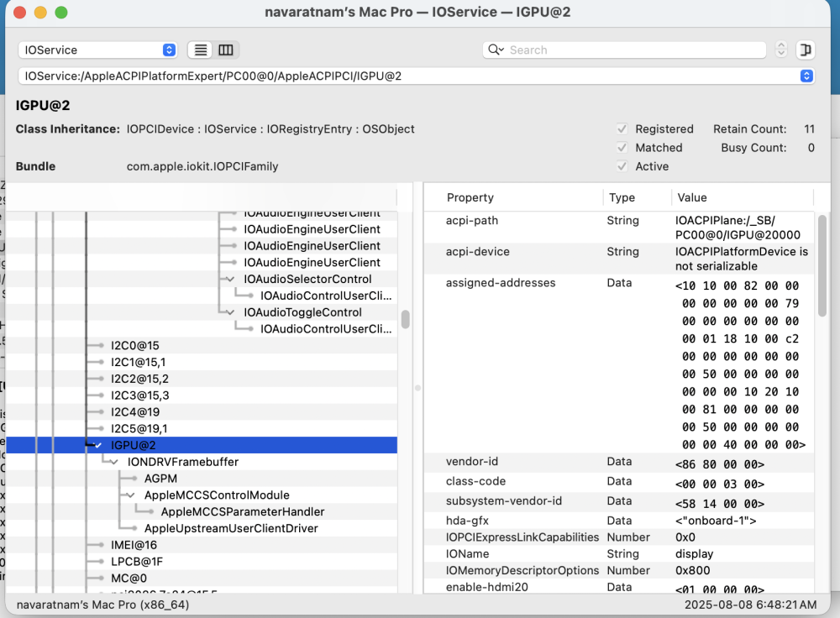Select the LPCB@1F tree row
This screenshot has height=618, width=840.
coord(202,561)
